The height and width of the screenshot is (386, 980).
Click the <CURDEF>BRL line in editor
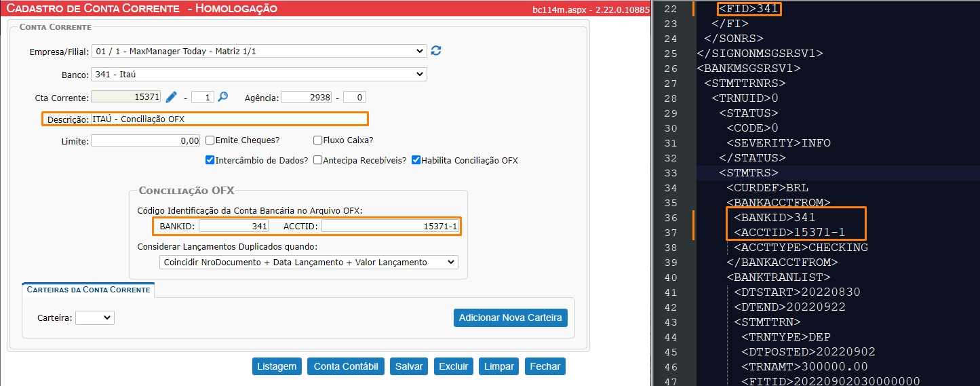(x=767, y=188)
